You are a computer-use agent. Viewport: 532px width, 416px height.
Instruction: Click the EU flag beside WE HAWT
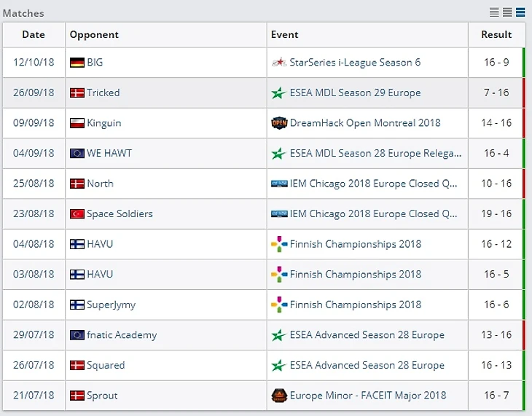(77, 154)
